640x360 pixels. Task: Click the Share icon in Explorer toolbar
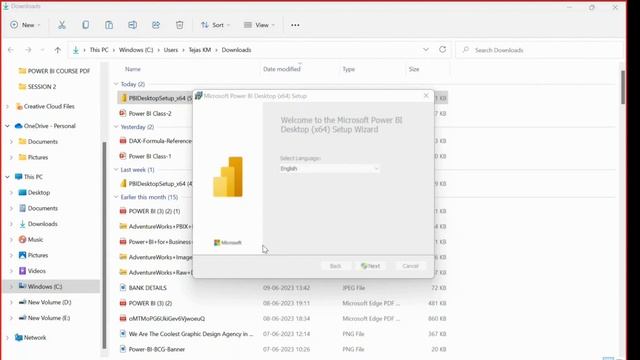[156, 25]
